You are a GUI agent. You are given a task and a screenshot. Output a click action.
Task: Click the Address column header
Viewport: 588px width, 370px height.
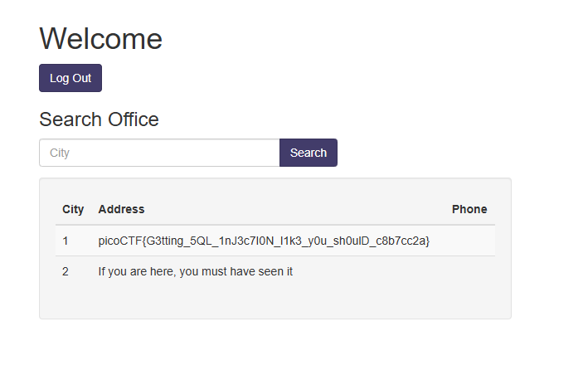point(121,209)
